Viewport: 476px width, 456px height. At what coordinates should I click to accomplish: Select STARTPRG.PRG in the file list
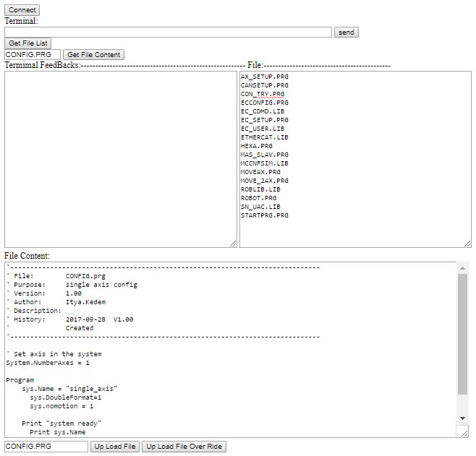(x=265, y=215)
